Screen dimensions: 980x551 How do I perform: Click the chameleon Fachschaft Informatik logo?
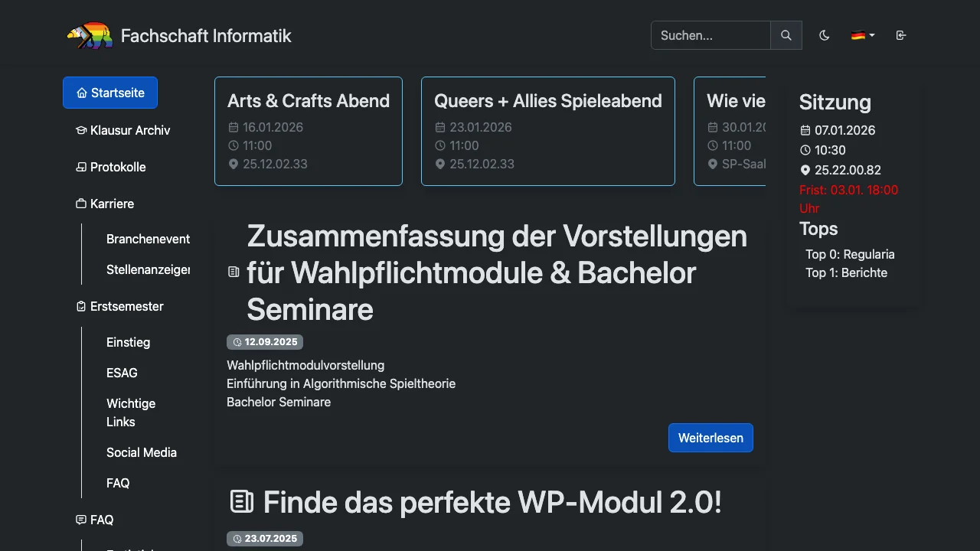point(88,35)
